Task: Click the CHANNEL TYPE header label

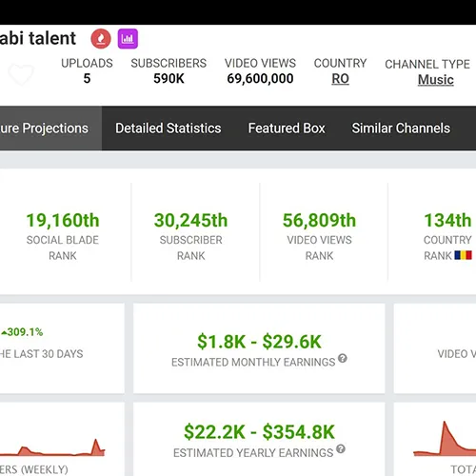Action: pyautogui.click(x=427, y=64)
